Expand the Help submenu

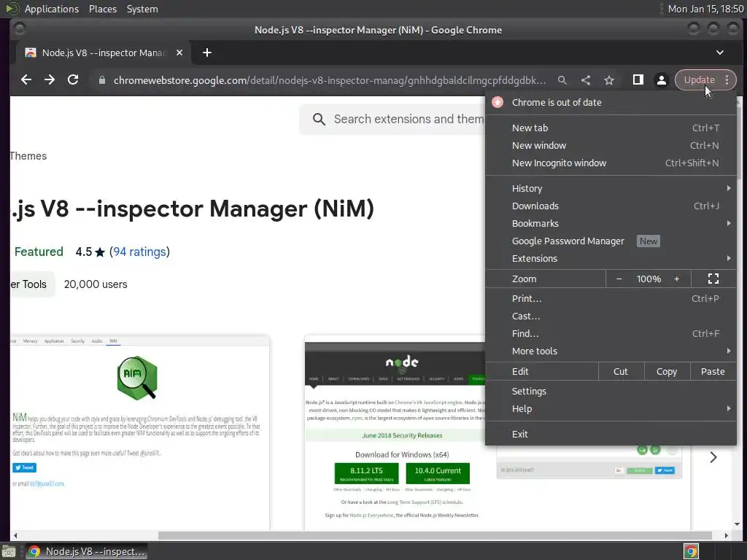tap(611, 409)
